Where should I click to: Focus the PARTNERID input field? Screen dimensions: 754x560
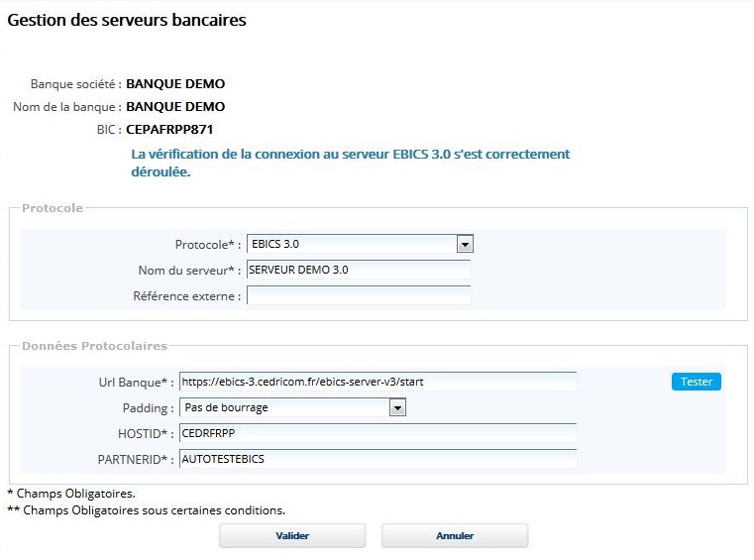pyautogui.click(x=377, y=459)
